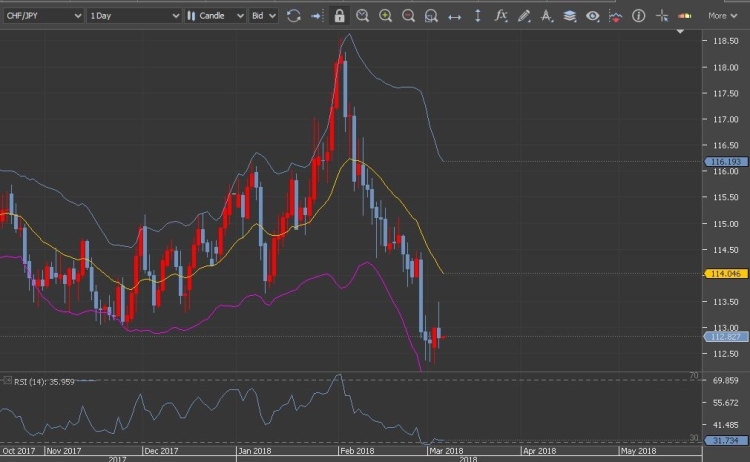
Task: Click the horizontal scale arrows icon
Action: [x=454, y=16]
